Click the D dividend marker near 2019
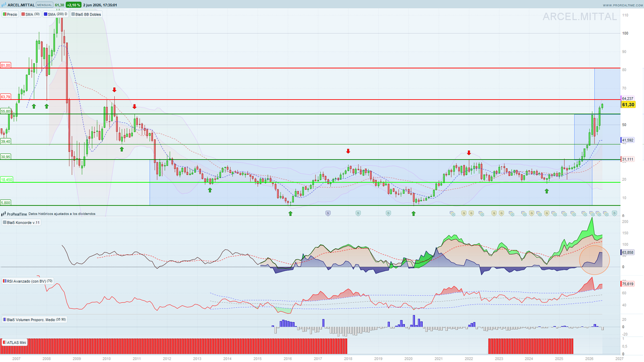 point(388,213)
